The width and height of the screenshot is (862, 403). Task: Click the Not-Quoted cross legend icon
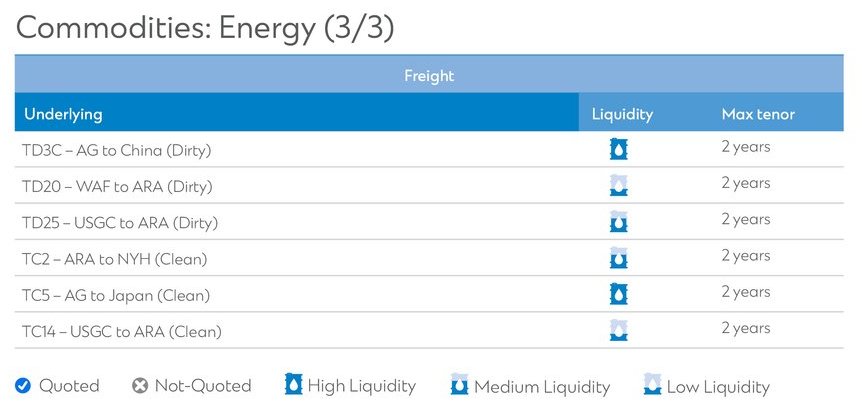(x=140, y=386)
